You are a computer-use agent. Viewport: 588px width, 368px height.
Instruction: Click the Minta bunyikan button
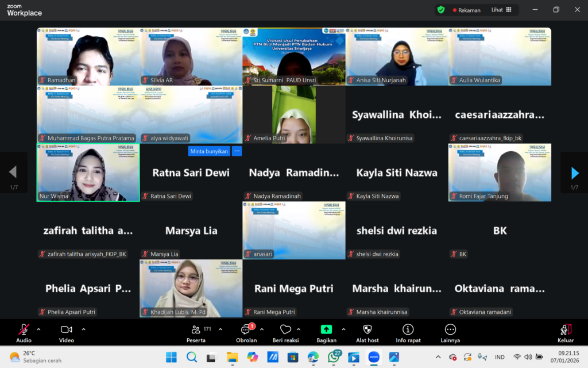[209, 151]
